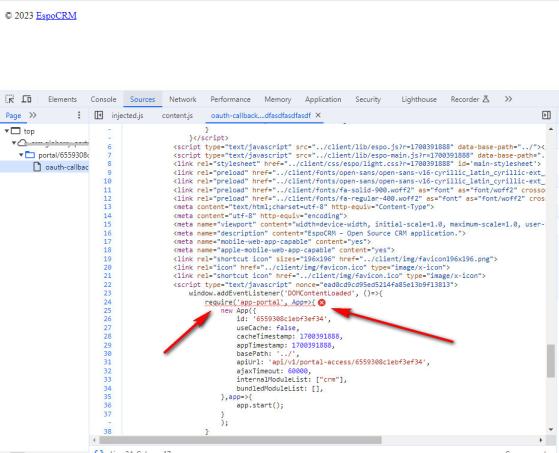The image size is (559, 453).
Task: Click the "appTimestamp: 1700391888," code line
Action: [x=286, y=345]
